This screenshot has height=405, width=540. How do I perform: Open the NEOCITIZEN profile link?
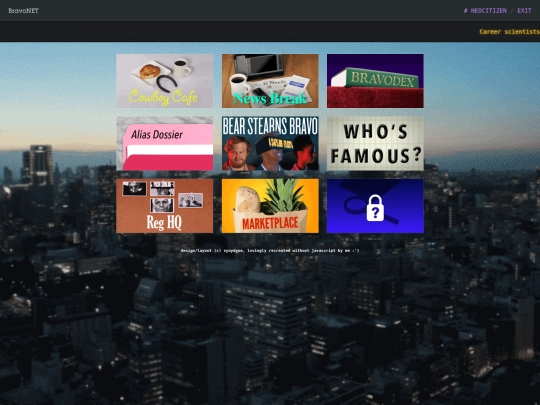click(x=485, y=11)
